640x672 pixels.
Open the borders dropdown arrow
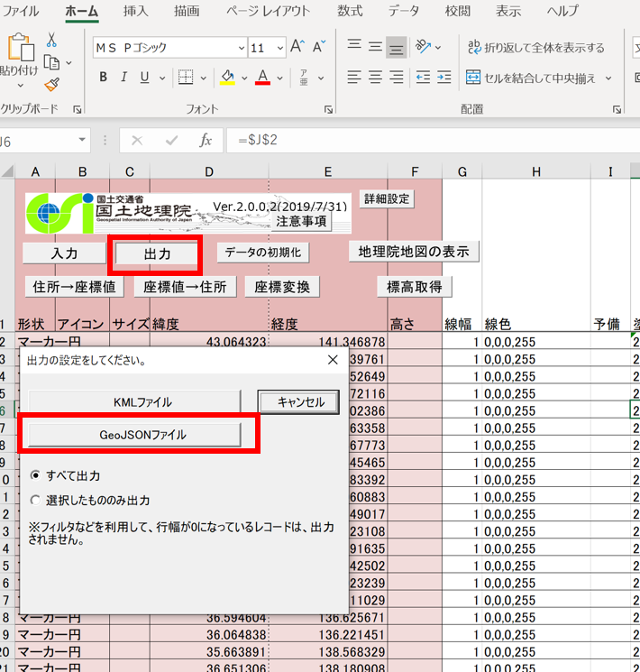pyautogui.click(x=204, y=78)
